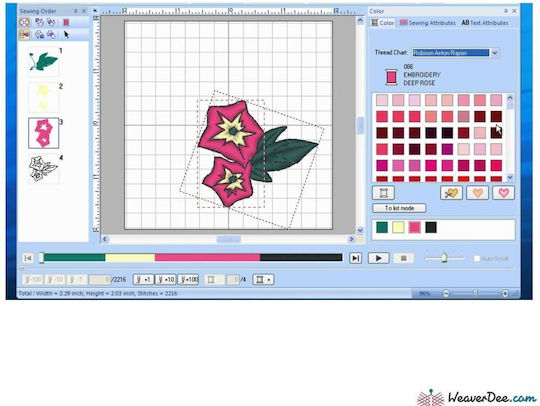Select sewing order item 2 yellow stars
The image size is (540, 406).
[44, 97]
